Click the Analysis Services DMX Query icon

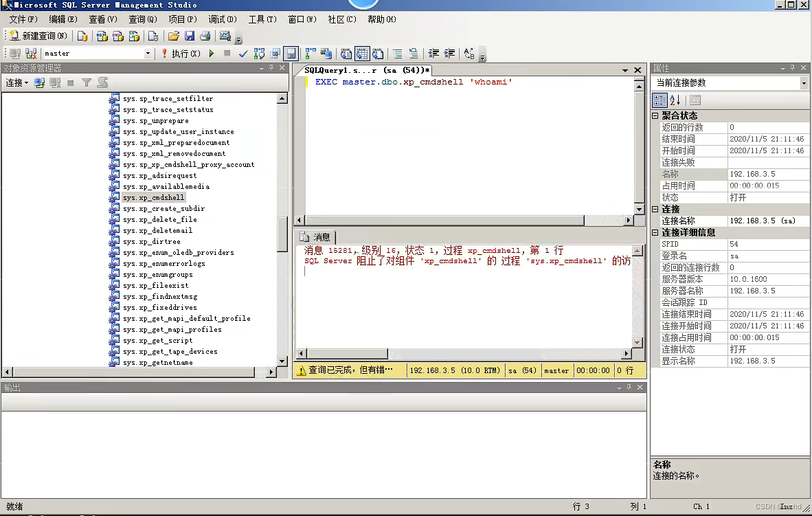click(x=117, y=36)
